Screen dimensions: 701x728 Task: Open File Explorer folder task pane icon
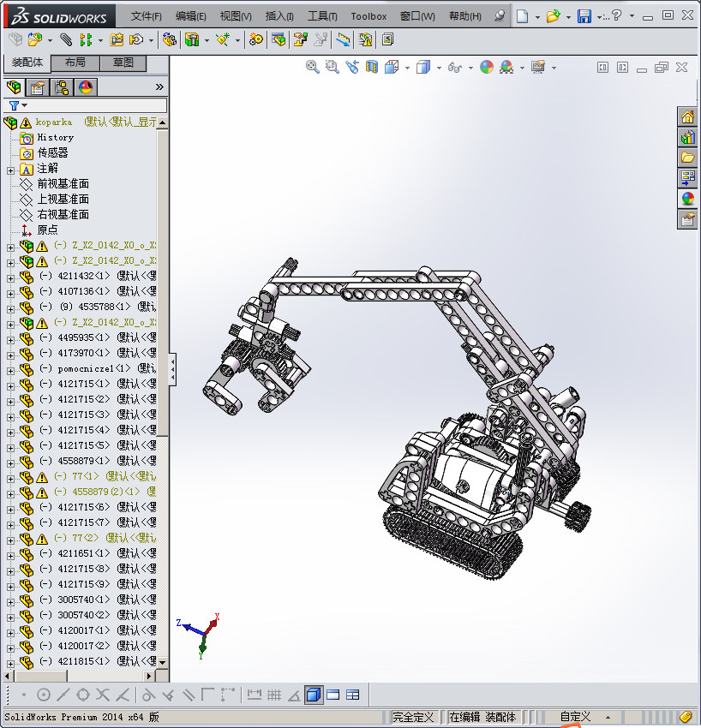pos(687,158)
